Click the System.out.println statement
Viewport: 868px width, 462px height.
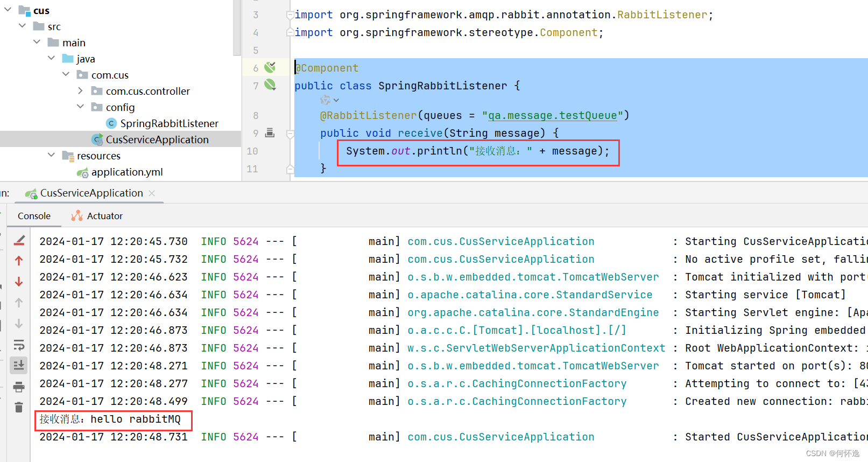478,151
